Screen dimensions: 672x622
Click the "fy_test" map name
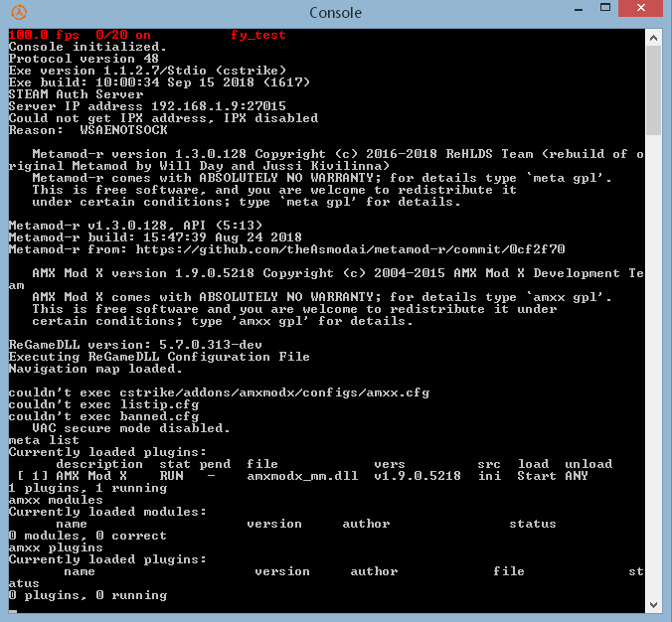[x=258, y=35]
